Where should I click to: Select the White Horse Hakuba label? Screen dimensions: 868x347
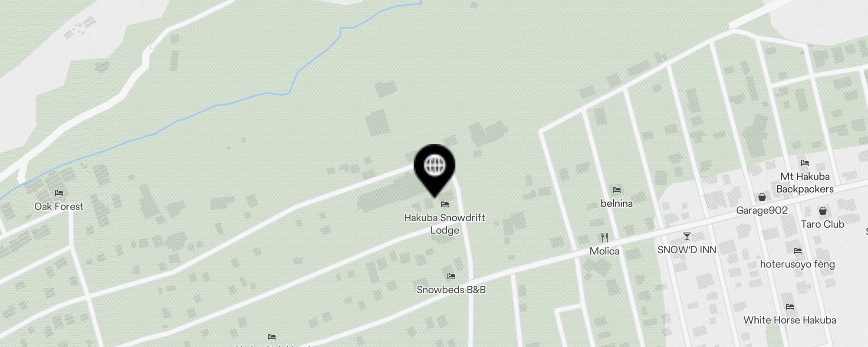[789, 320]
